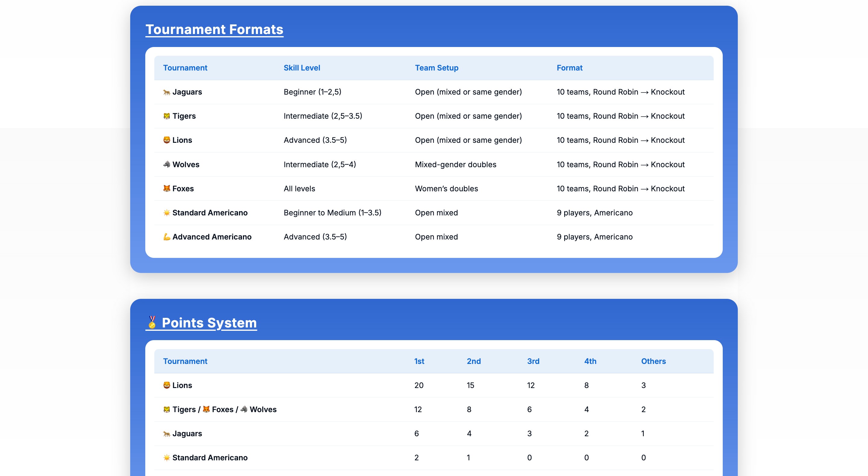Click the sun icon beside Standard Americano
This screenshot has height=476, width=868.
click(x=166, y=213)
